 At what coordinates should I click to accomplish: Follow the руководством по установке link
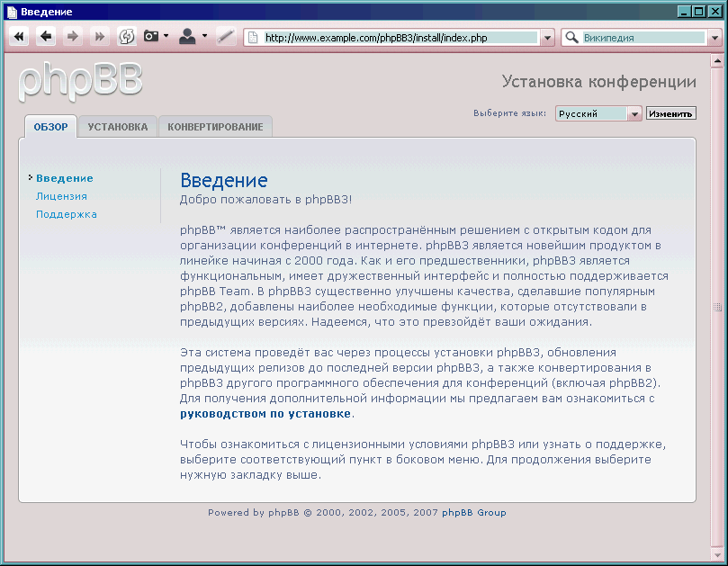[265, 414]
